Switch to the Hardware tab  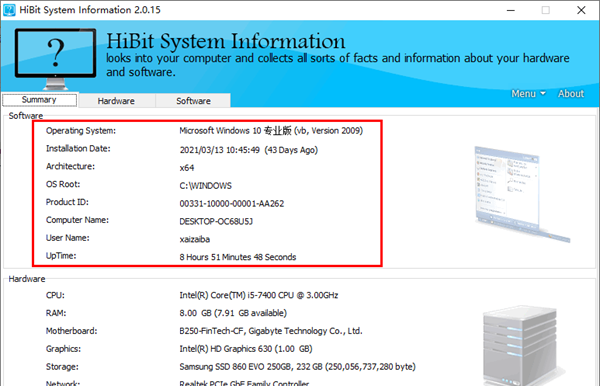pyautogui.click(x=116, y=101)
